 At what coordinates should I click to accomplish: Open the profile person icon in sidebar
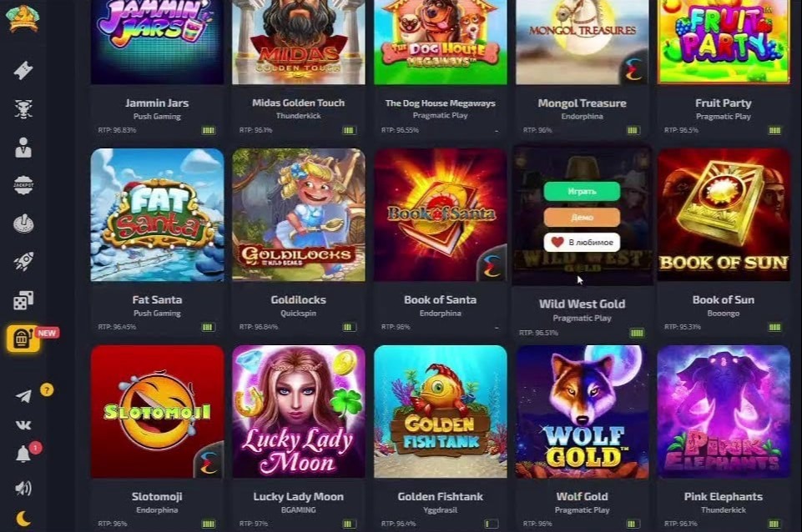[23, 148]
